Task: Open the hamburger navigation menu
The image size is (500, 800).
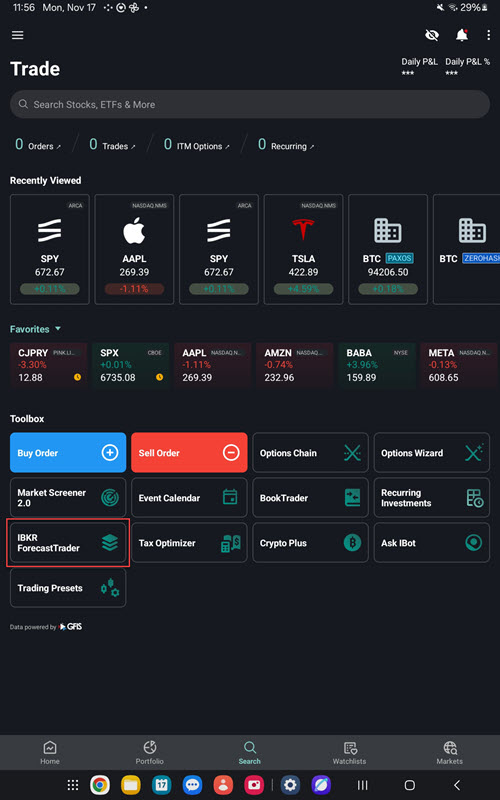Action: coord(18,35)
